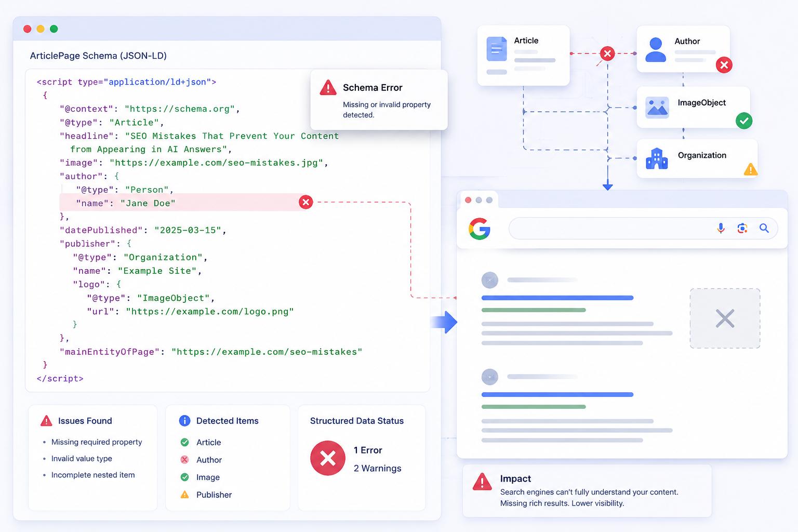Image resolution: width=798 pixels, height=532 pixels.
Task: Click the missing image placeholder thumbnail
Action: coord(725,318)
